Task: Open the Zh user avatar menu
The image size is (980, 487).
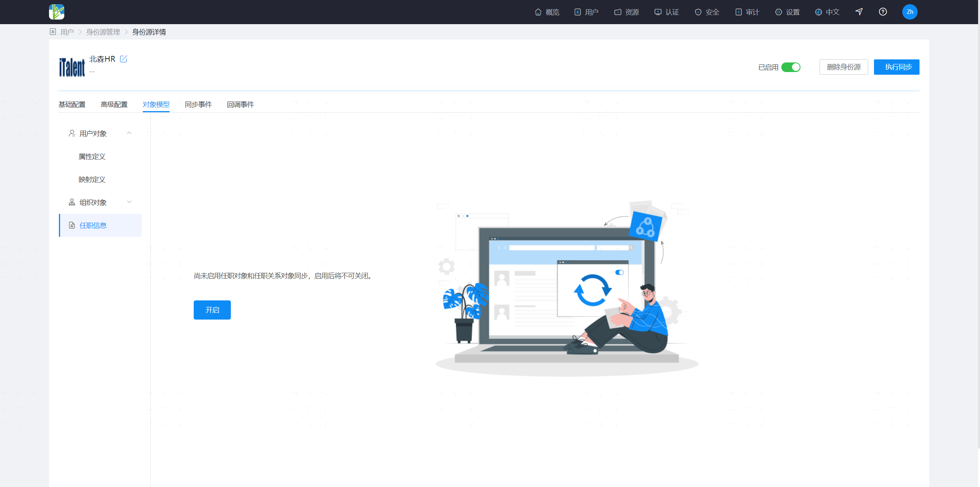Action: [x=910, y=12]
